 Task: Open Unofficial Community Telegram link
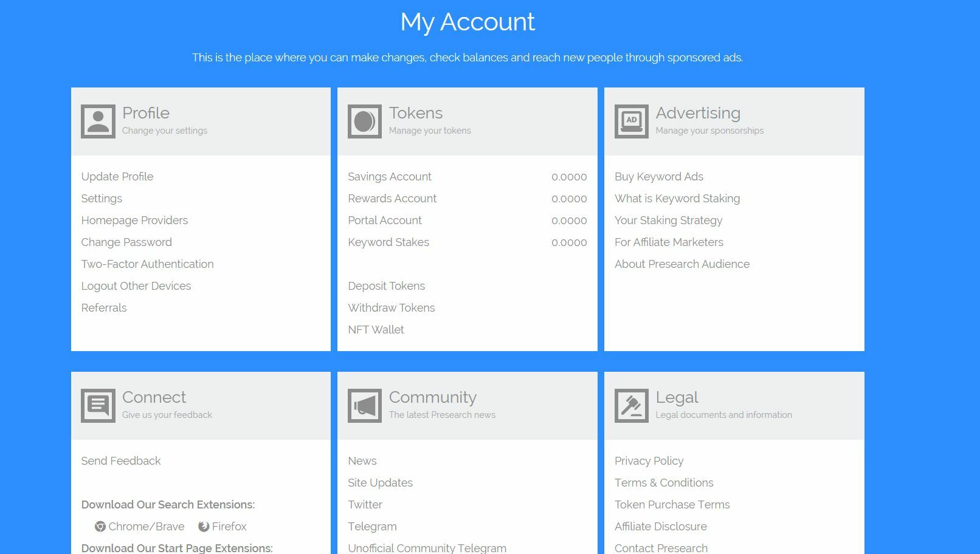[427, 548]
